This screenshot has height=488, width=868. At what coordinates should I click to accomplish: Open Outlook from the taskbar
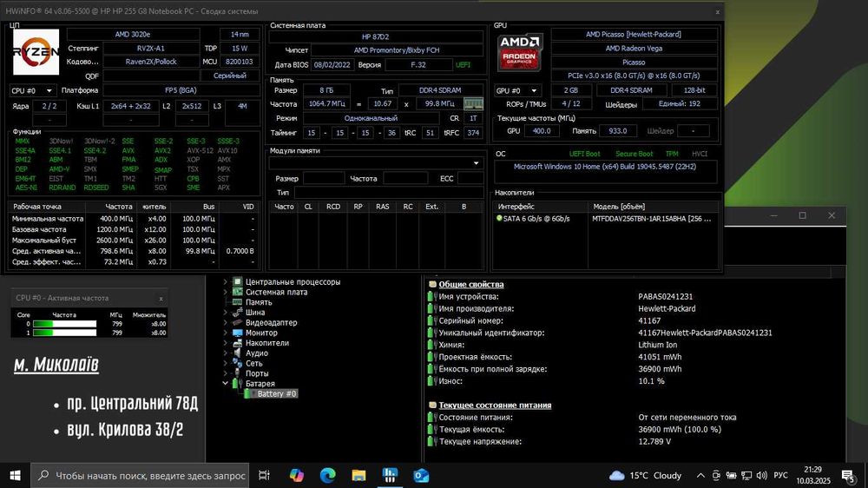(x=421, y=475)
